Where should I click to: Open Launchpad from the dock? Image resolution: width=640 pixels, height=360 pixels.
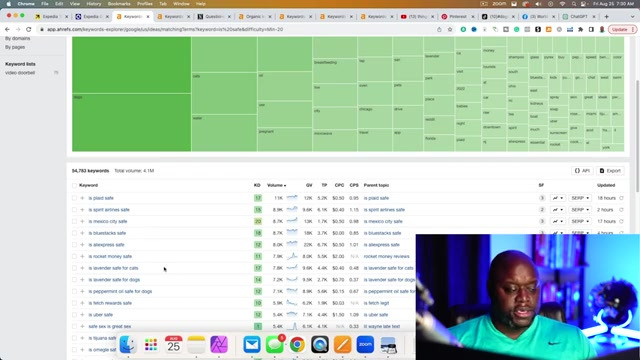151,344
